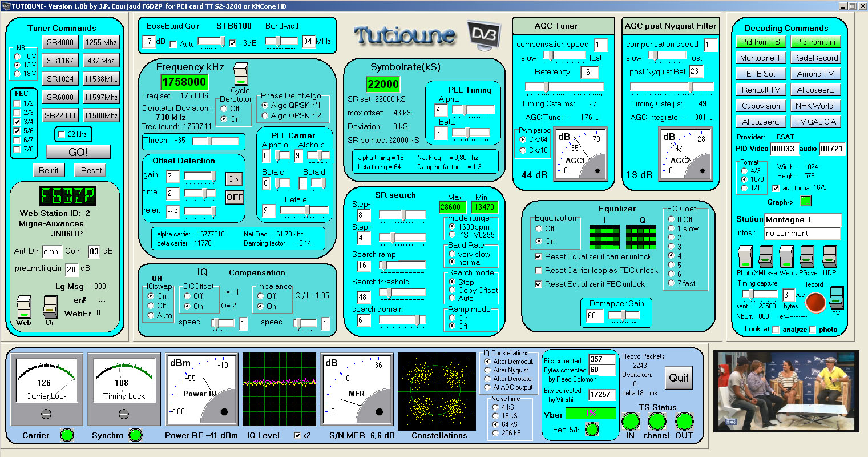The image size is (868, 457).
Task: Flip the TV switch beside Record
Action: (836, 299)
